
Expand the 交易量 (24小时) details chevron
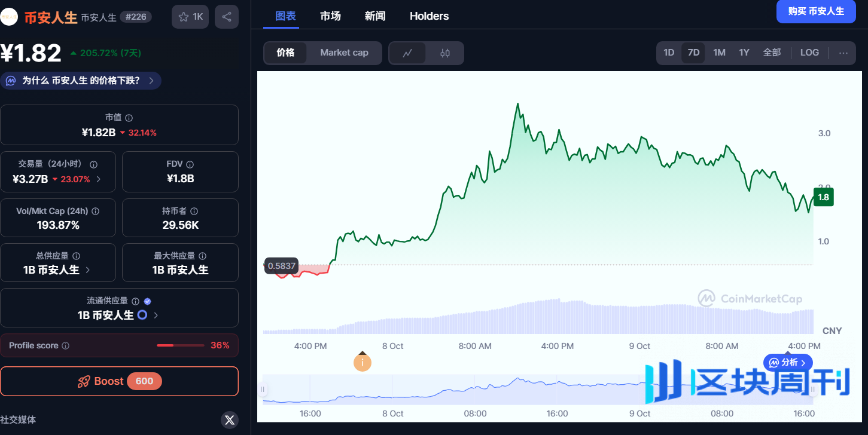click(x=99, y=179)
